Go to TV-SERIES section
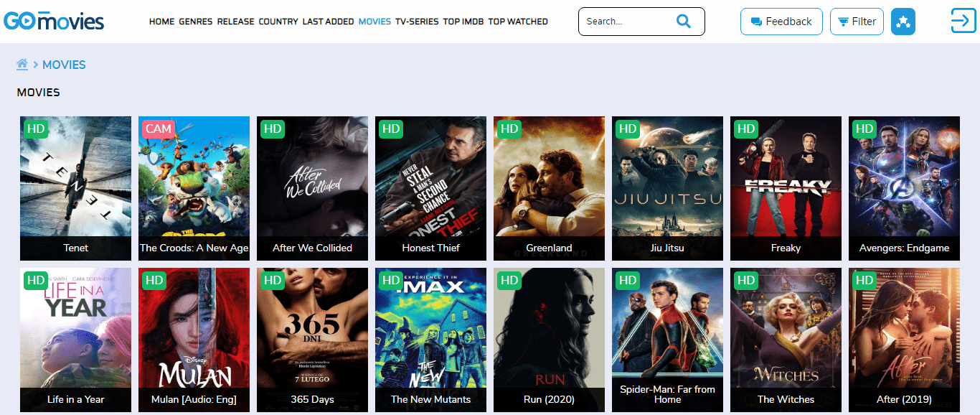 pos(417,22)
